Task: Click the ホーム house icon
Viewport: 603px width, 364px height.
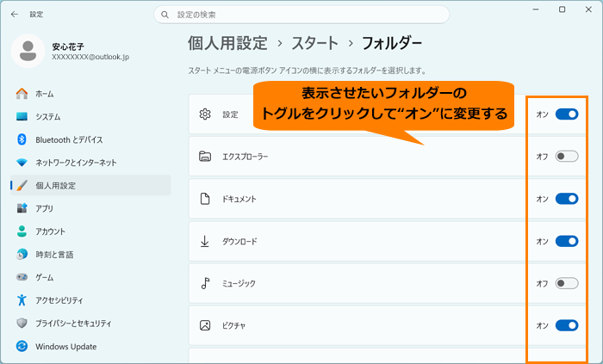Action: (x=22, y=94)
